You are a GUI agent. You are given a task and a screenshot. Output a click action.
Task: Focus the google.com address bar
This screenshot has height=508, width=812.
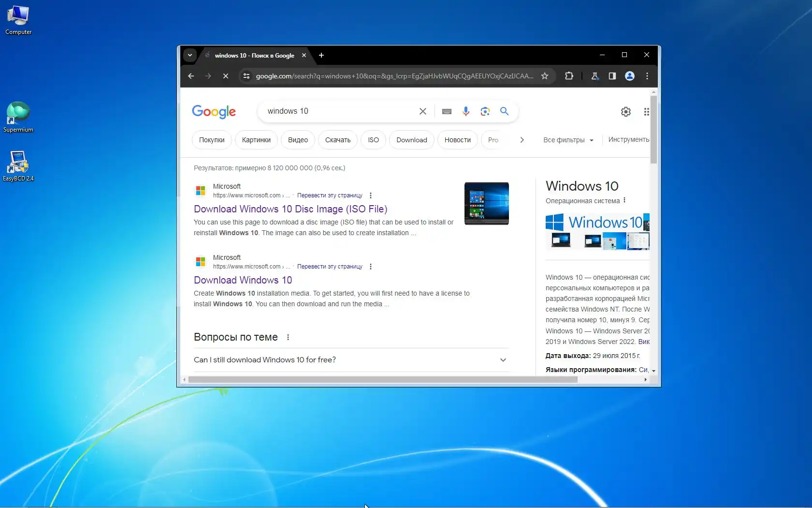click(394, 76)
